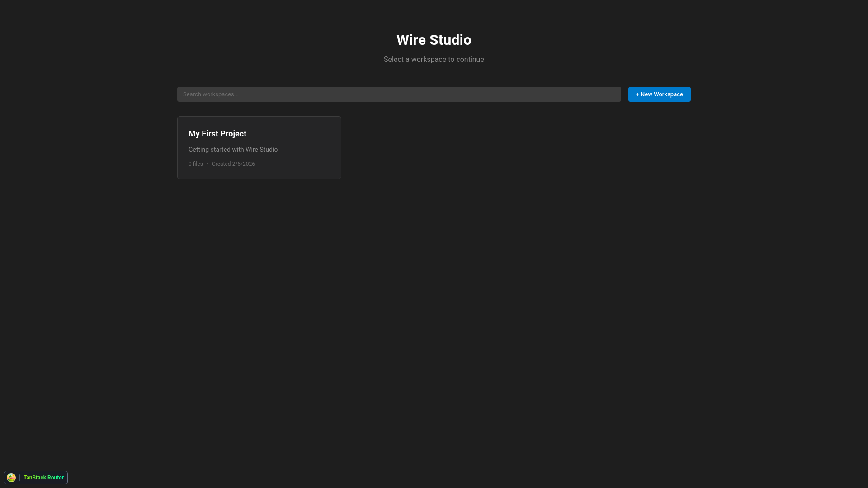Click the Search workspaces input field

(399, 94)
